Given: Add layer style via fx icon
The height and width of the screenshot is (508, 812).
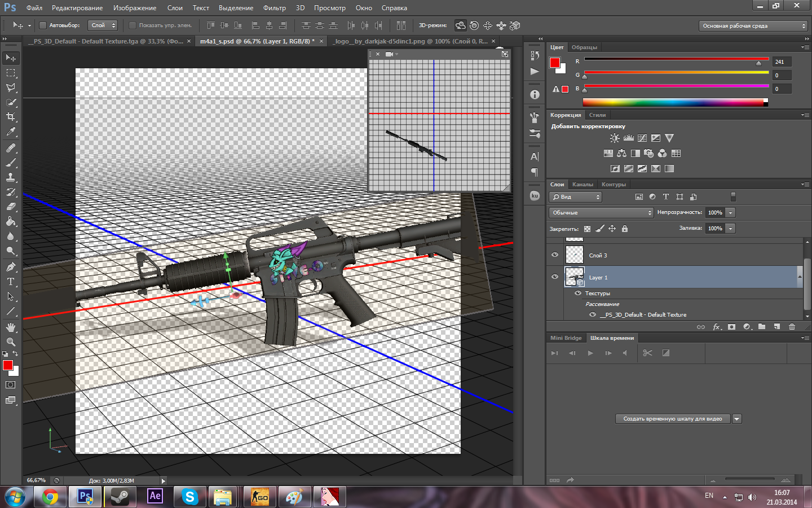Looking at the screenshot, I should (717, 327).
